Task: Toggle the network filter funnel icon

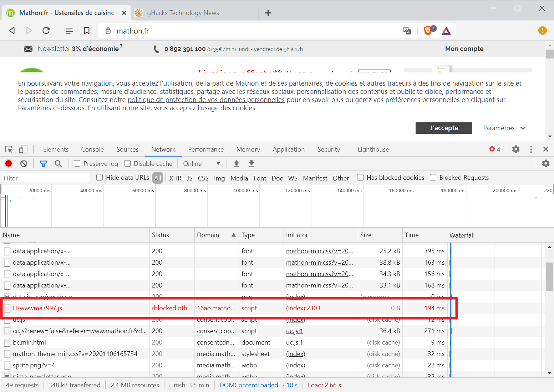Action: click(x=44, y=164)
